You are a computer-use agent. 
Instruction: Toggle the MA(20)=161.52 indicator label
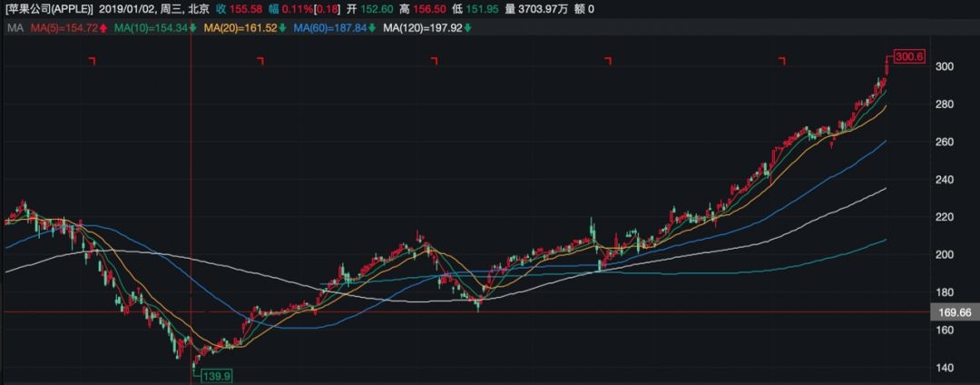coord(240,28)
